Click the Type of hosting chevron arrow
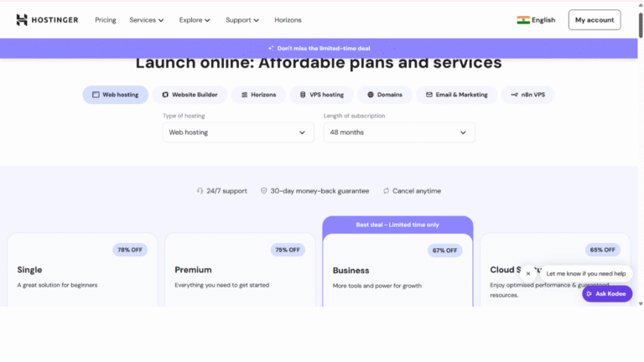 [x=302, y=132]
